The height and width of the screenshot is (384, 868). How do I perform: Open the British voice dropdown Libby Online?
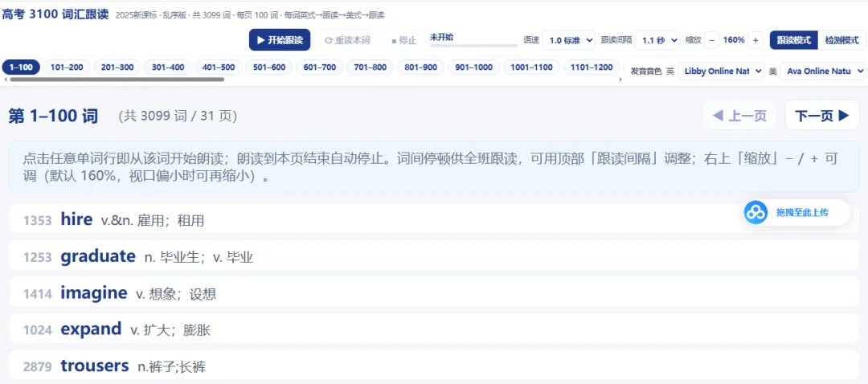pos(721,71)
